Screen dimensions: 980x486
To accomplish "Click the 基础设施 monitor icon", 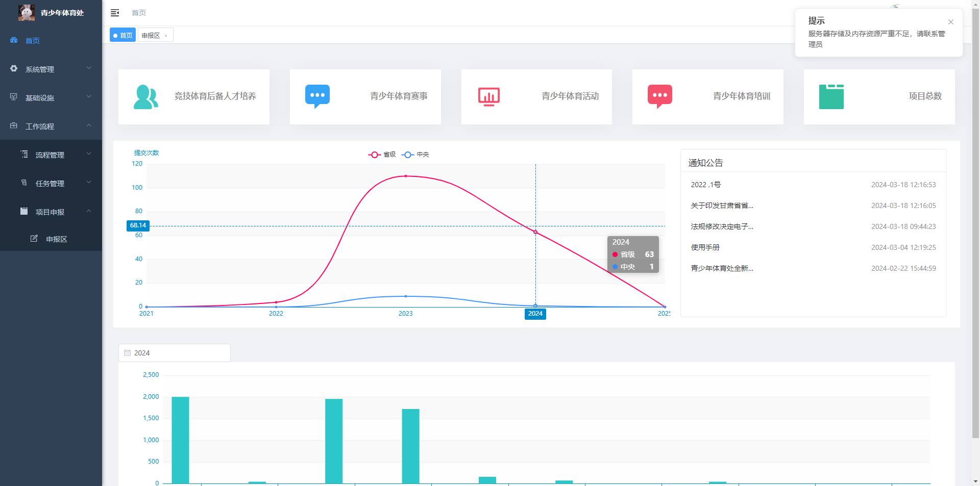I will [14, 97].
